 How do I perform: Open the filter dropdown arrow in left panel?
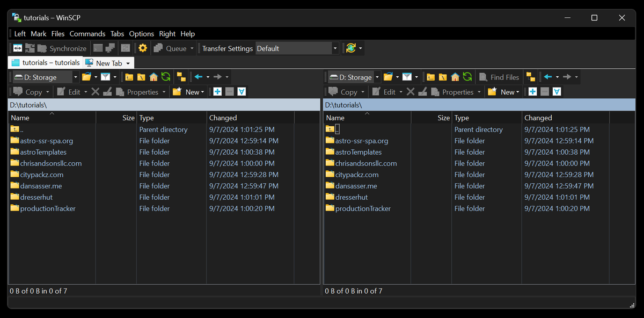coord(115,77)
